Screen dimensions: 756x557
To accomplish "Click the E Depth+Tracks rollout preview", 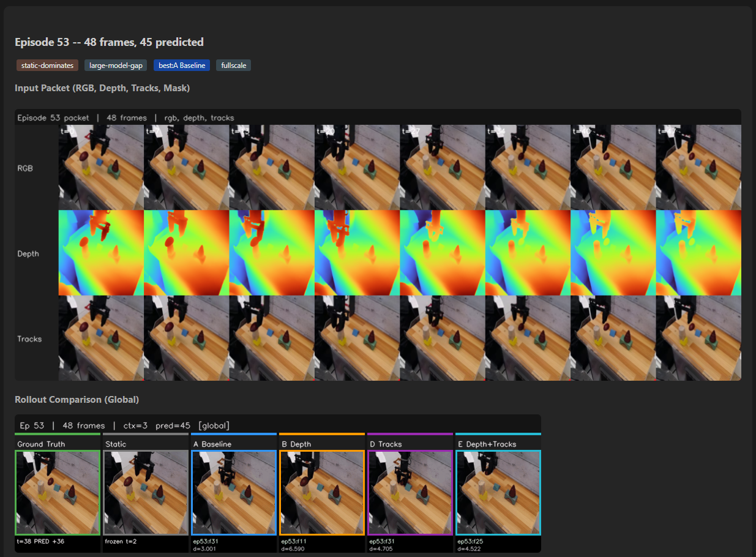I will coord(498,493).
